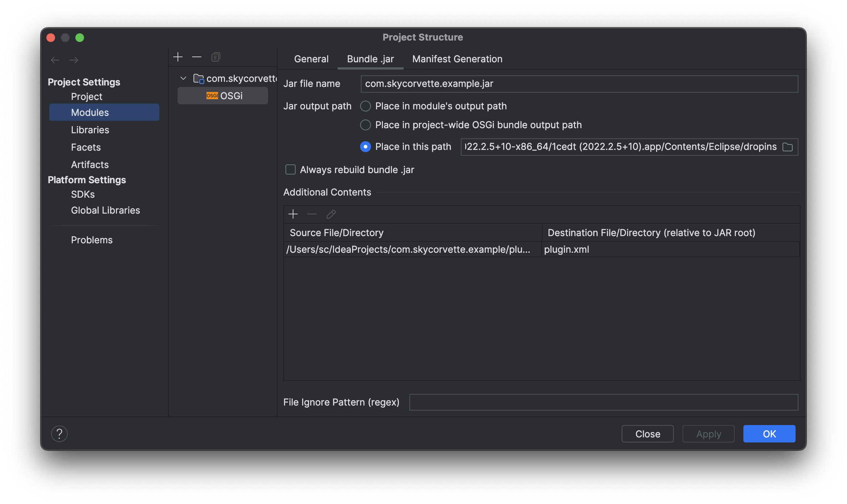Switch to Manifest Generation tab
Image resolution: width=847 pixels, height=504 pixels.
pyautogui.click(x=458, y=59)
